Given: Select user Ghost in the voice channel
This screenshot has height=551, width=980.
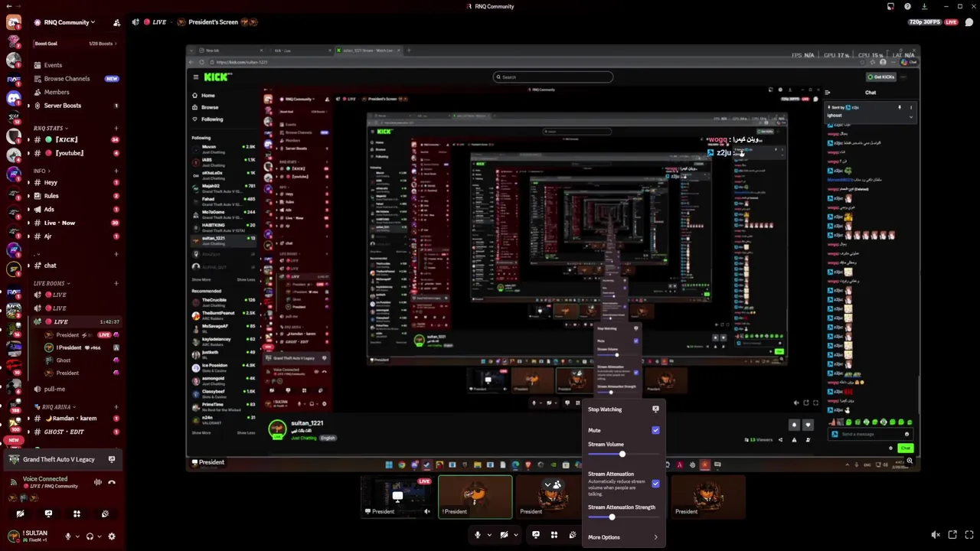Looking at the screenshot, I should click(82, 360).
